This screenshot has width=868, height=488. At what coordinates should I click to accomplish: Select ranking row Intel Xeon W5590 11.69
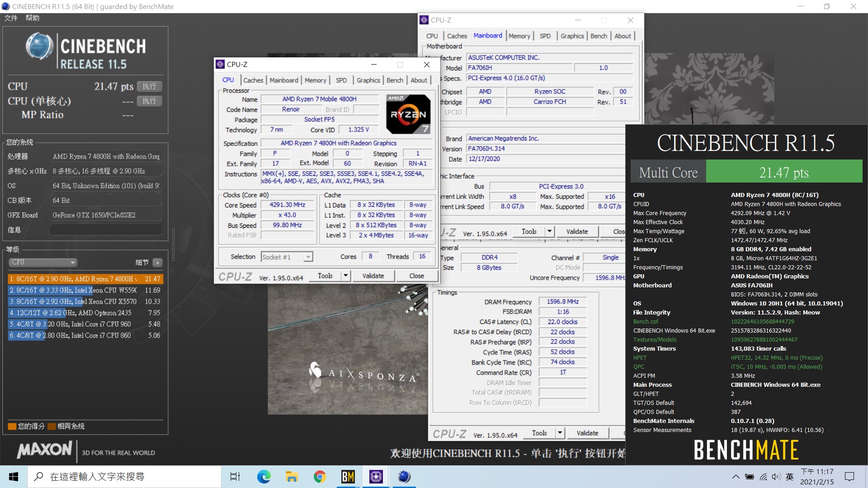(x=85, y=290)
